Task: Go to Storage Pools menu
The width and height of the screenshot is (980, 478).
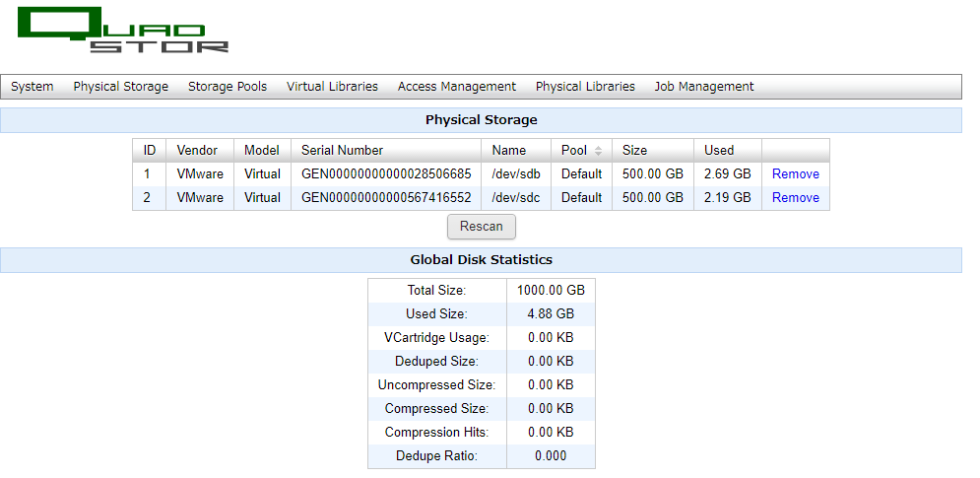Action: [x=228, y=87]
